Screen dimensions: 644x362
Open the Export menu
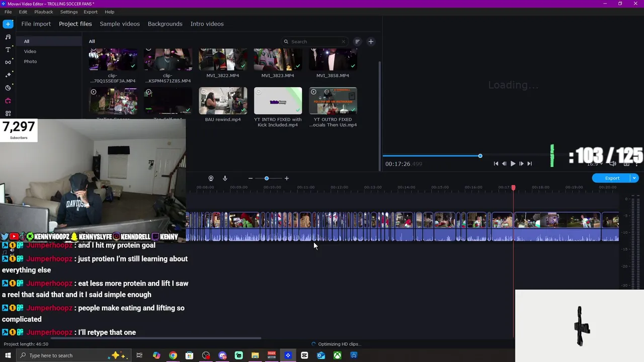tap(91, 12)
